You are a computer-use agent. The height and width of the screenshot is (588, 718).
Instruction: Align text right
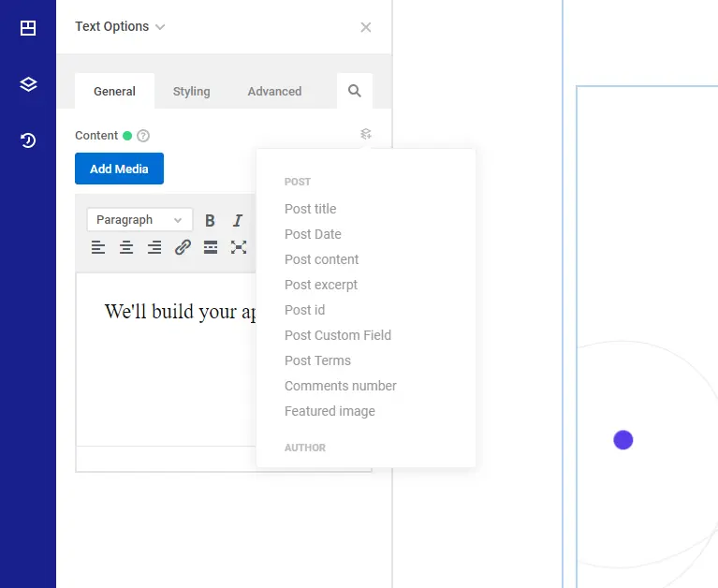pos(154,247)
